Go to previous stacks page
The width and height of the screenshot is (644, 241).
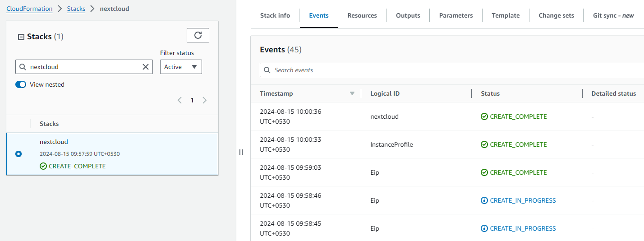coord(179,100)
